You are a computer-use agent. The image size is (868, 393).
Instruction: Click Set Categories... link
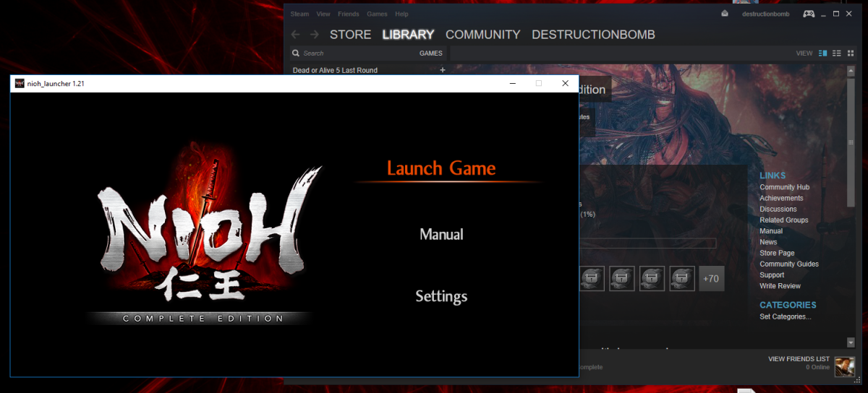pos(786,316)
